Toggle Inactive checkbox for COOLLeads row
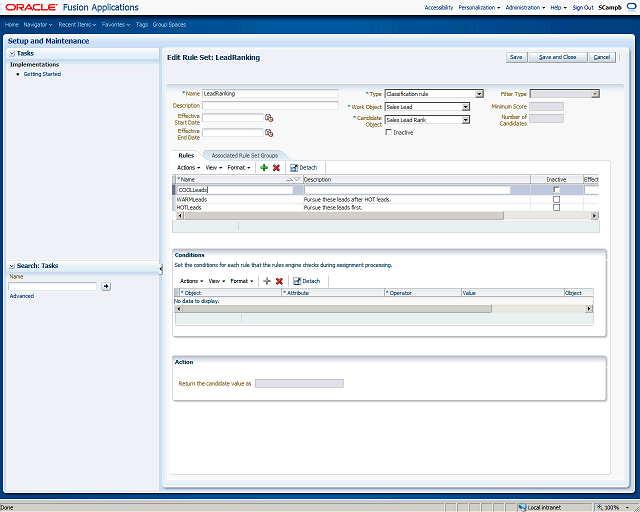This screenshot has width=640, height=512. pos(556,189)
